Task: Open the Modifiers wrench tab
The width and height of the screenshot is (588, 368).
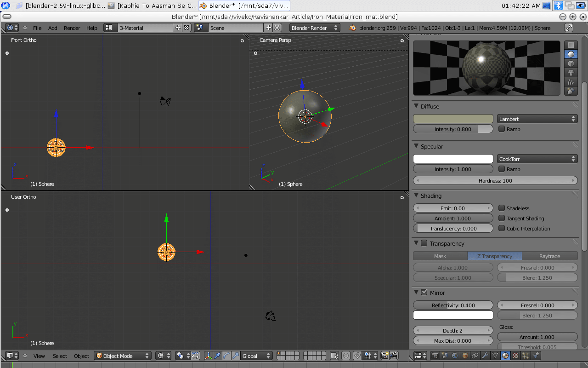Action: point(485,356)
